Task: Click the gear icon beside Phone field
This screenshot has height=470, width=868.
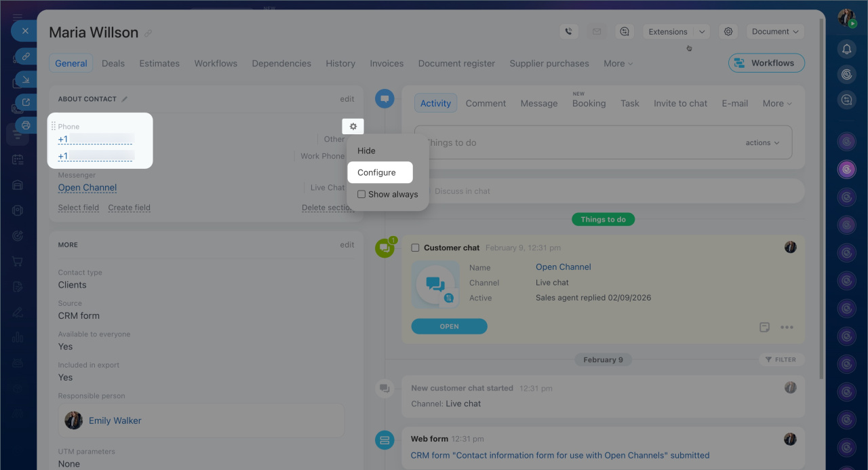Action: click(x=353, y=126)
